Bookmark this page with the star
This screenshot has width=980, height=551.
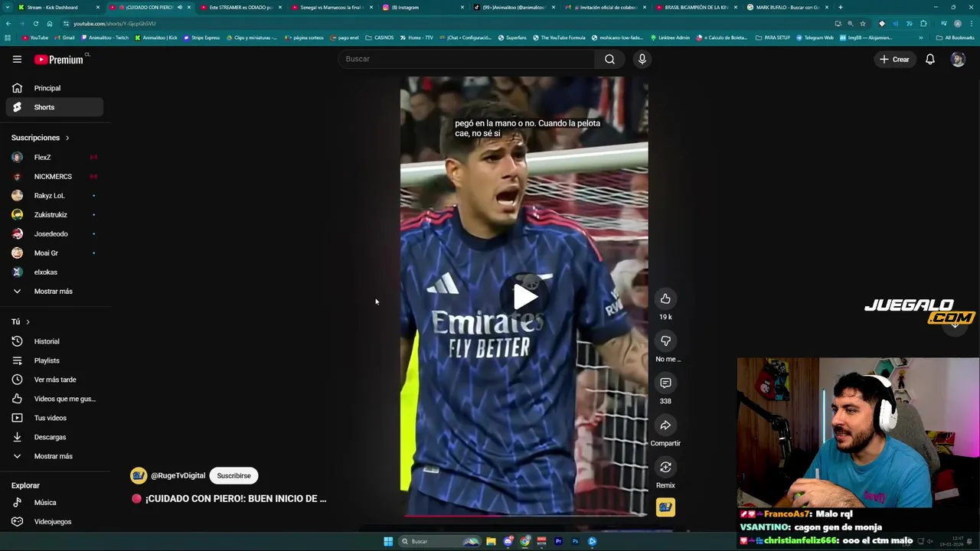pos(863,24)
